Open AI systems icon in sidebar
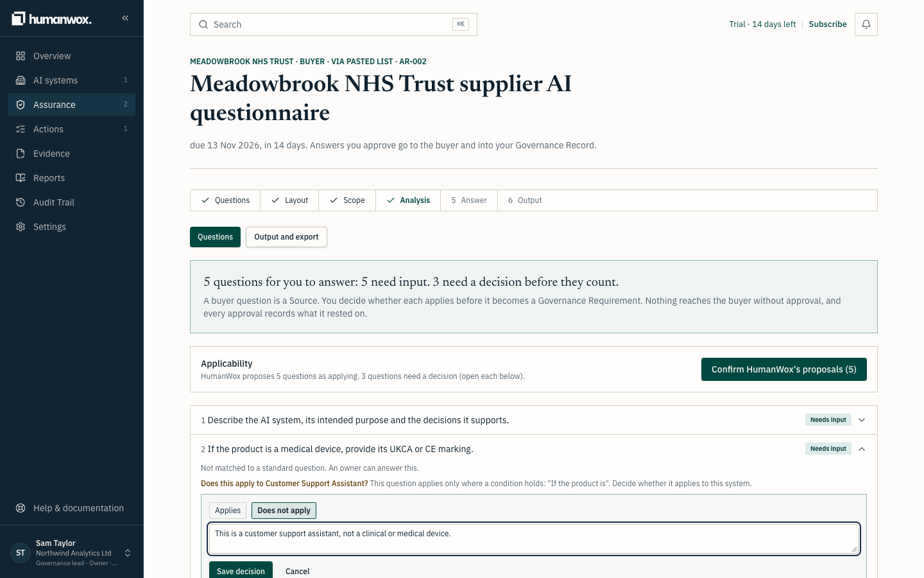Image resolution: width=924 pixels, height=578 pixels. [x=21, y=80]
